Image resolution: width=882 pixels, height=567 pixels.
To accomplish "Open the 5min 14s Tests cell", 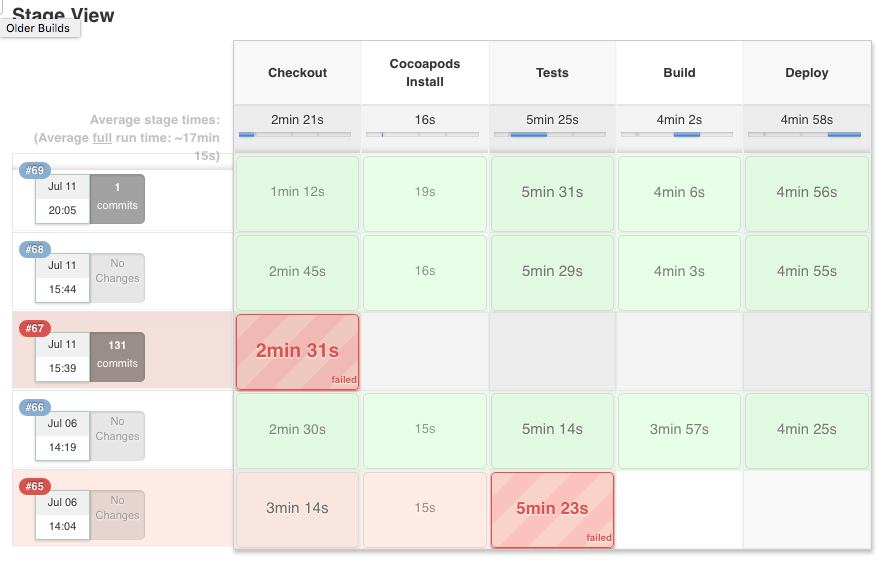I will click(552, 431).
